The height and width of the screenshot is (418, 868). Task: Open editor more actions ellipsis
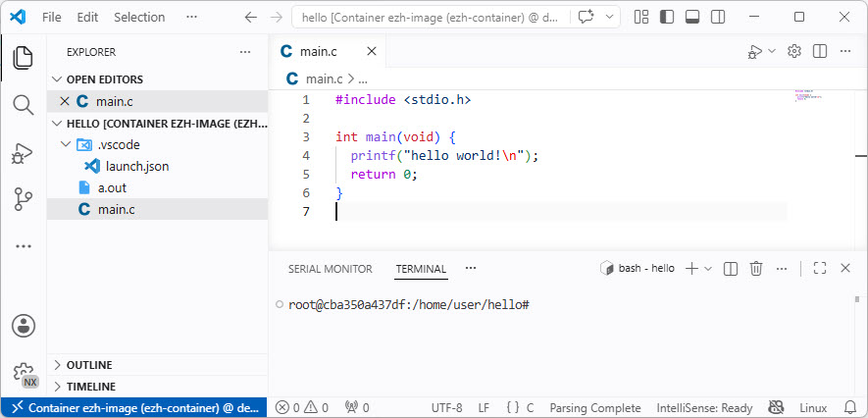pos(845,51)
